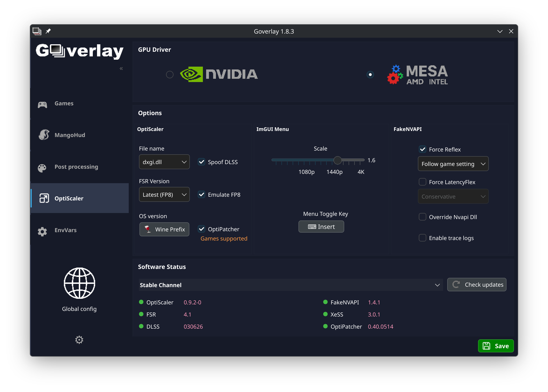Click the NVIDIA logo
548x392 pixels.
219,74
